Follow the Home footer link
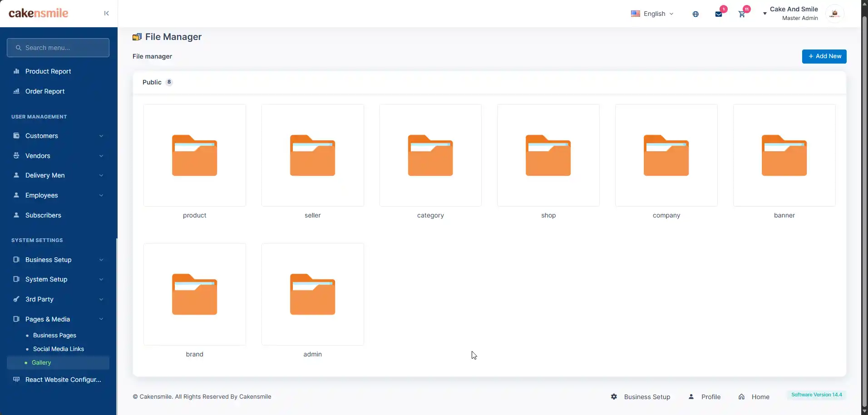The width and height of the screenshot is (868, 415). [x=760, y=397]
